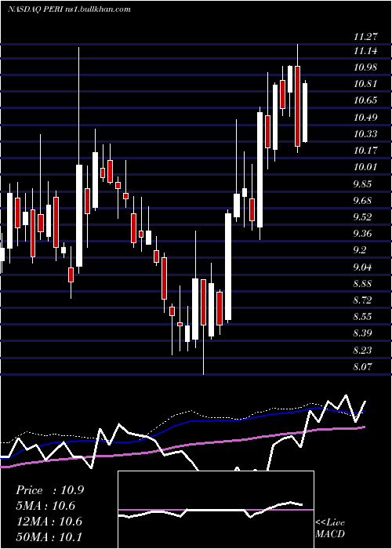Click the 11.14 price axis label
The image size is (392, 549).
point(365,51)
